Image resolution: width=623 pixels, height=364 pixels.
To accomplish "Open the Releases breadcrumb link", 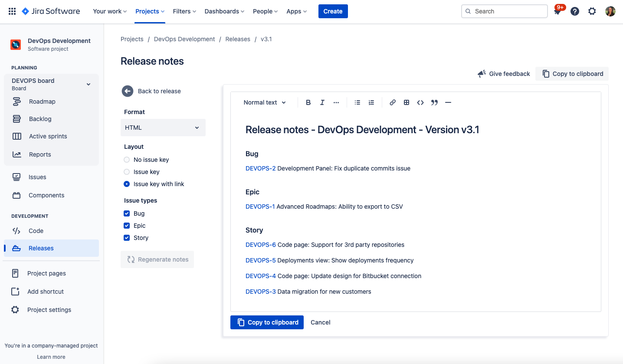I will point(238,39).
